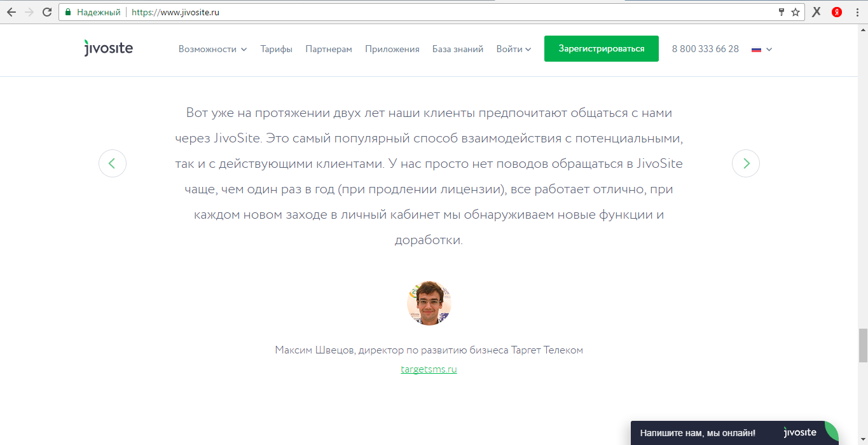Click the browser back arrow

[x=11, y=12]
